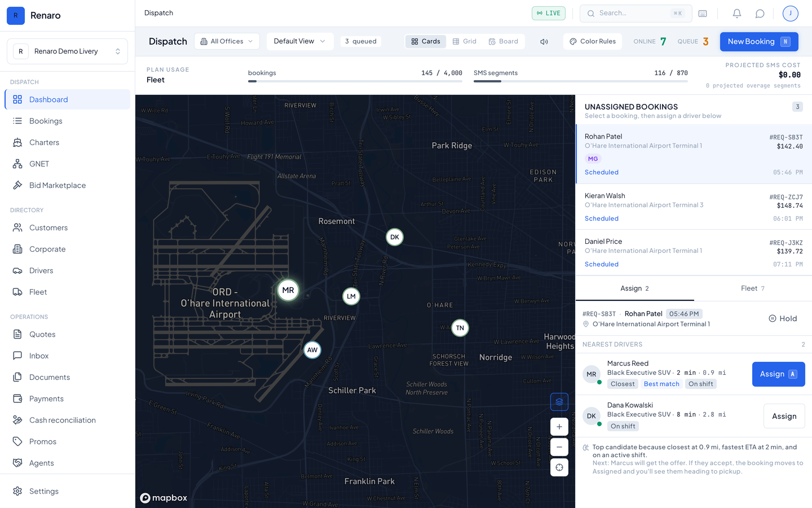Click the bookings usage progress bar
The height and width of the screenshot is (508, 812).
click(x=355, y=81)
